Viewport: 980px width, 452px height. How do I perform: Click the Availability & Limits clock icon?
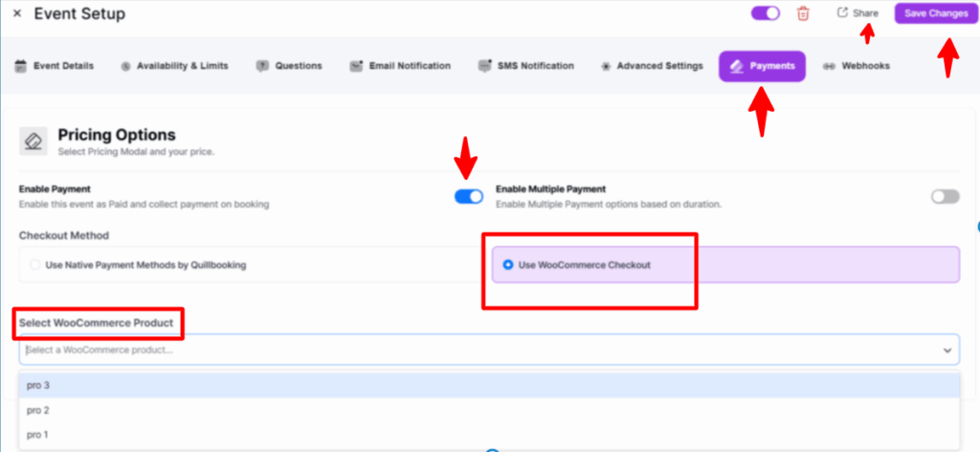(x=126, y=66)
